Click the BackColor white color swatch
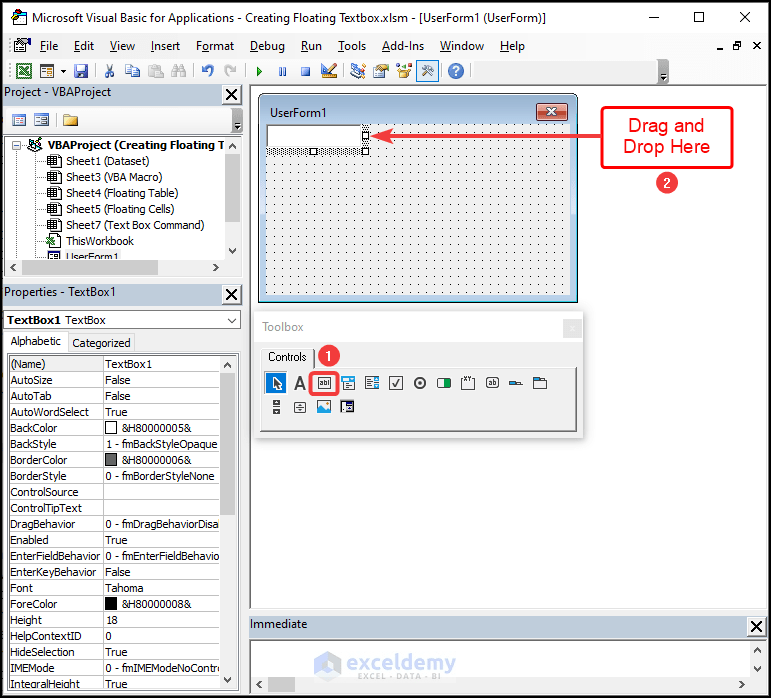This screenshot has height=698, width=771. click(111, 428)
